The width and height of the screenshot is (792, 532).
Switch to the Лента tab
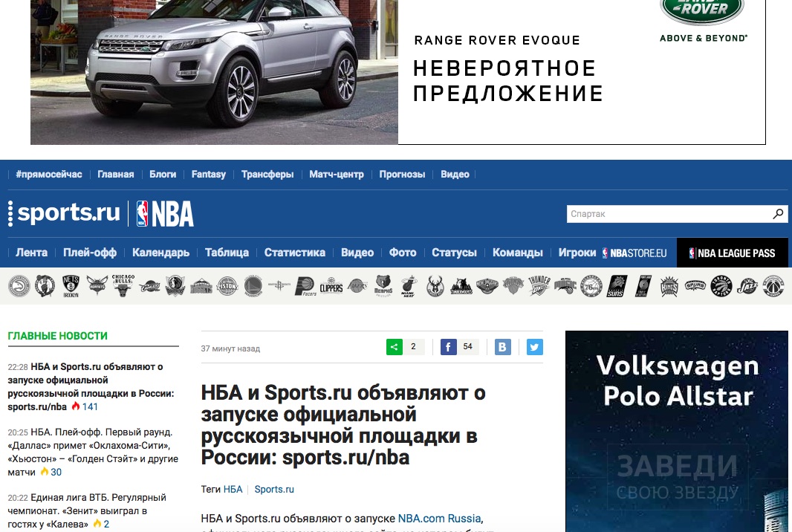pyautogui.click(x=31, y=253)
